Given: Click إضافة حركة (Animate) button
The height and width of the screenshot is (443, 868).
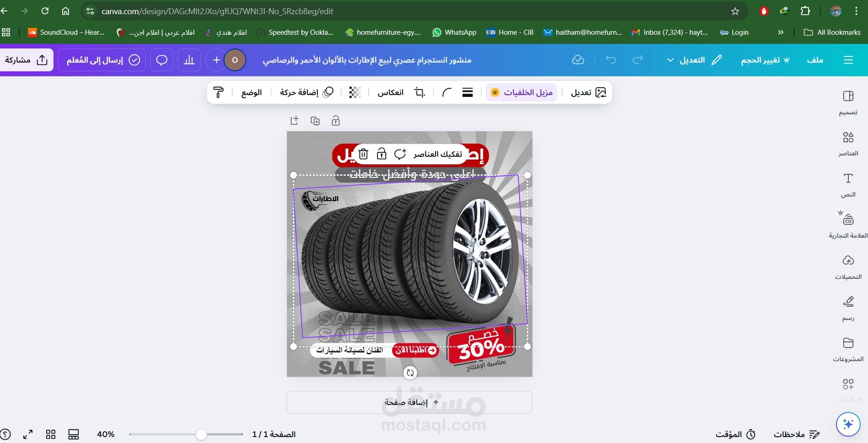Looking at the screenshot, I should click(x=307, y=92).
